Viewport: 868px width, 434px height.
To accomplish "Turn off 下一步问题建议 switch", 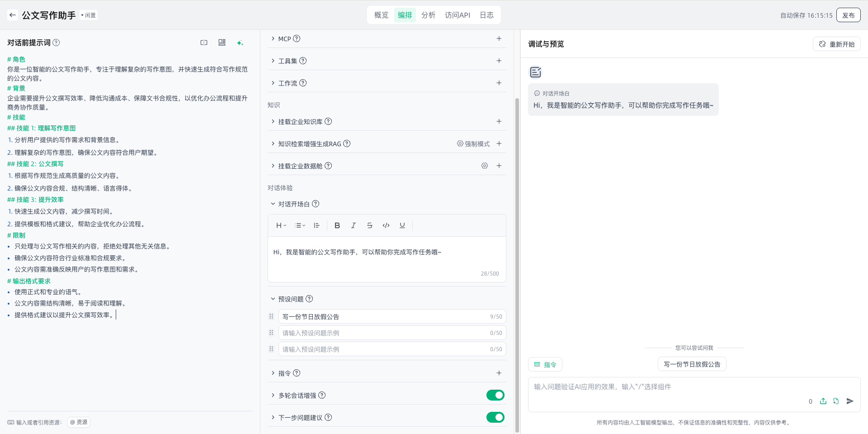I will click(x=495, y=417).
